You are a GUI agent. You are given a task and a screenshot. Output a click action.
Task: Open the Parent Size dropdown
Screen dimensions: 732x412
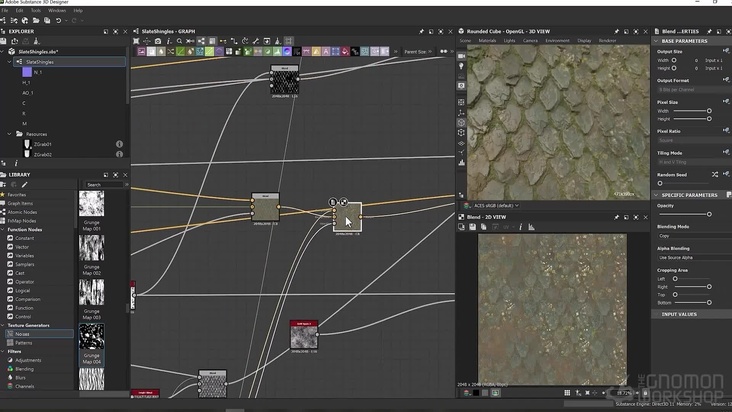[418, 51]
